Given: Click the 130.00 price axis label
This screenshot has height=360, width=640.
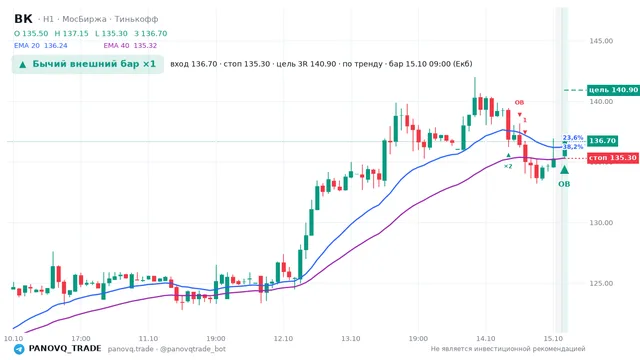Looking at the screenshot, I should [x=601, y=223].
